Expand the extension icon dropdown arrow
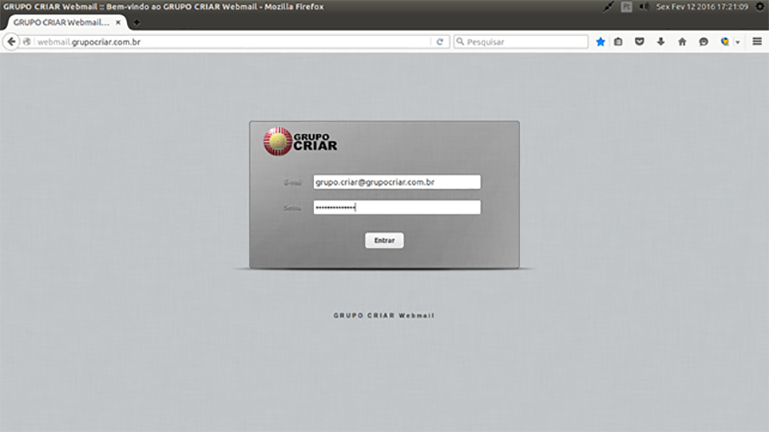The image size is (769, 432). 738,43
